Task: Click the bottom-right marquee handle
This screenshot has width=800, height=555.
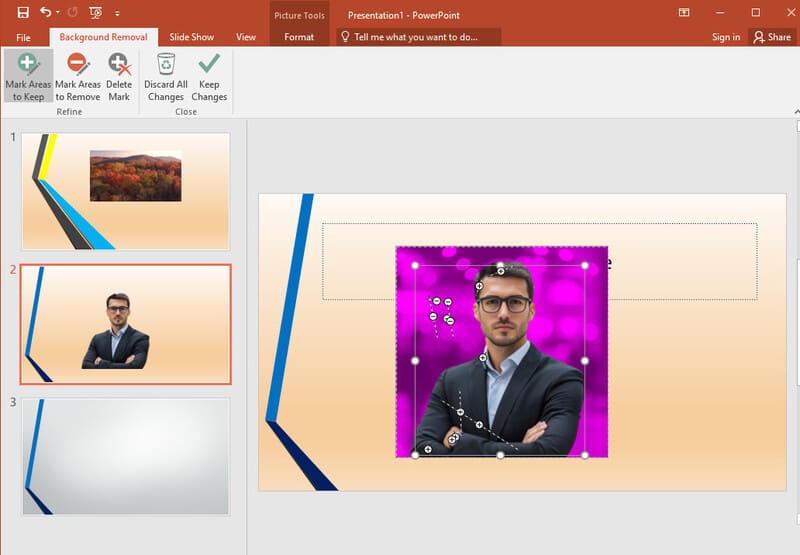Action: click(x=585, y=455)
